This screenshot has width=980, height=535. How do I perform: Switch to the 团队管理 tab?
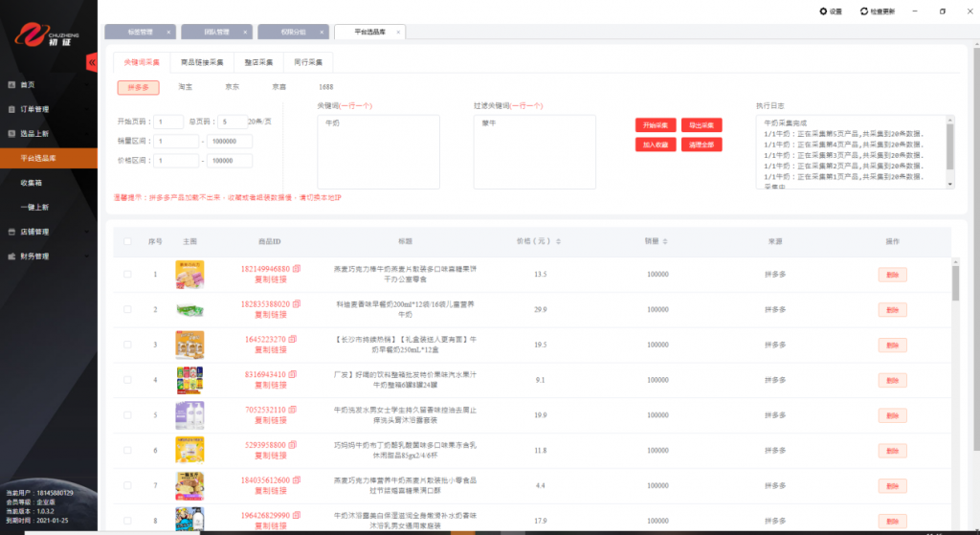(216, 32)
